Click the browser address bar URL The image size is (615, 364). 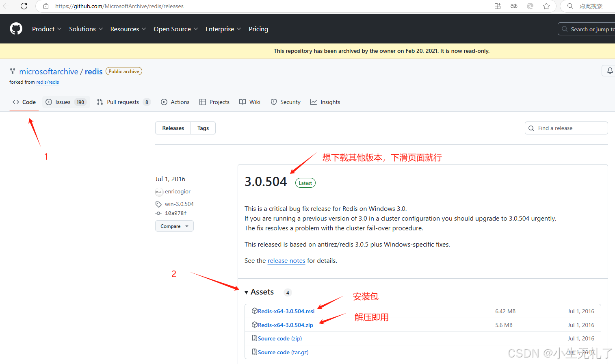(x=119, y=6)
